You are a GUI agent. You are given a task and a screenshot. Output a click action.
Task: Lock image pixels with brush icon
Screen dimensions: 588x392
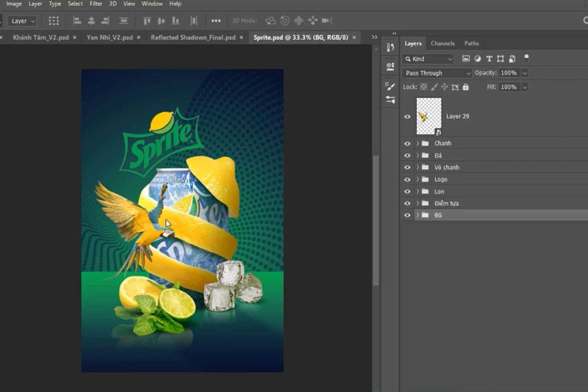[434, 87]
